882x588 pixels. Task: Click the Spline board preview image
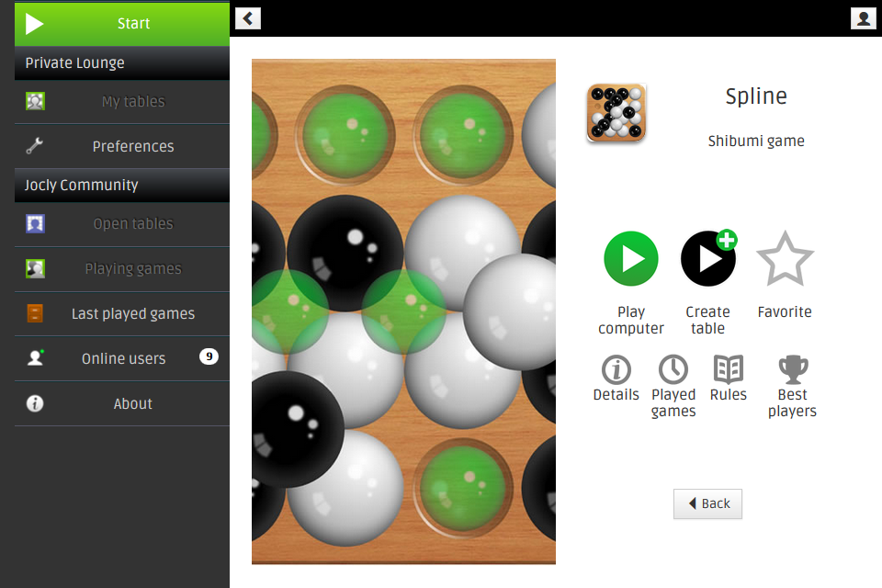(x=403, y=311)
